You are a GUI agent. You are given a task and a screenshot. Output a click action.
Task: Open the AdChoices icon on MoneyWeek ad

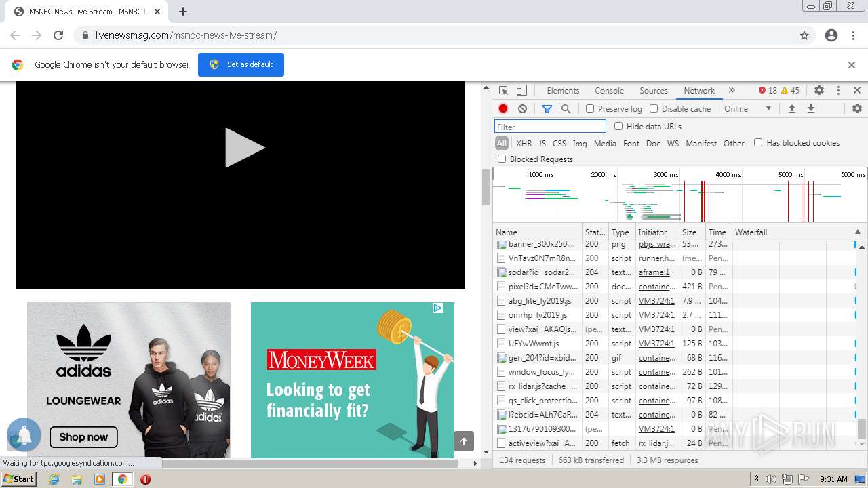(x=437, y=308)
